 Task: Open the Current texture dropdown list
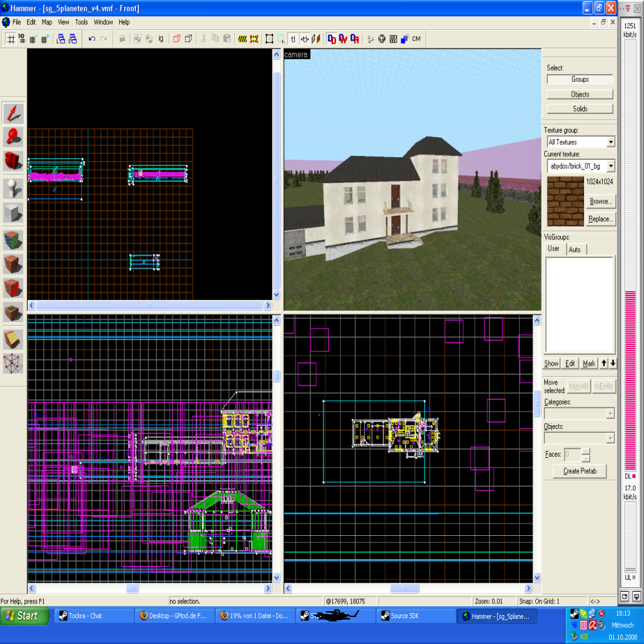coord(611,166)
